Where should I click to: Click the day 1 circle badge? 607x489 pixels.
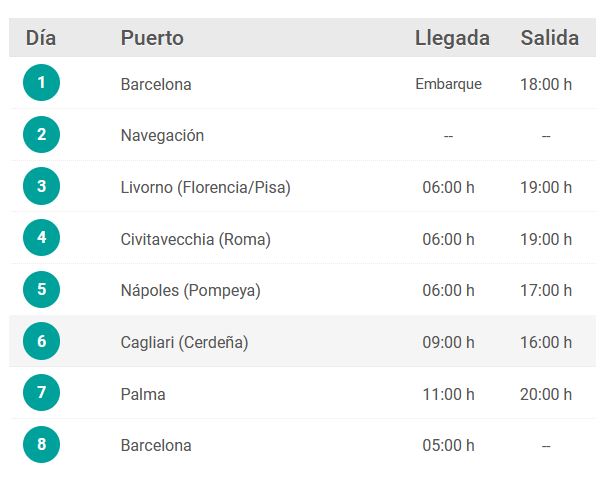(x=41, y=82)
